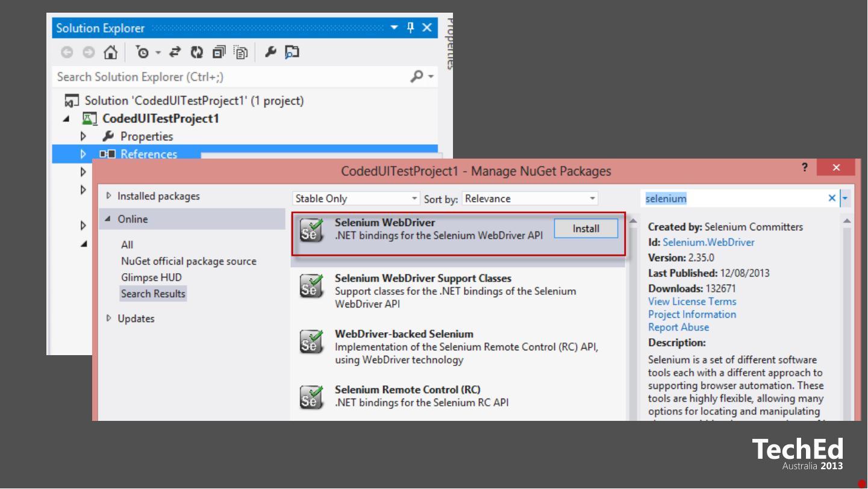The width and height of the screenshot is (868, 489).
Task: Pin the Solution Explorer panel
Action: [411, 28]
